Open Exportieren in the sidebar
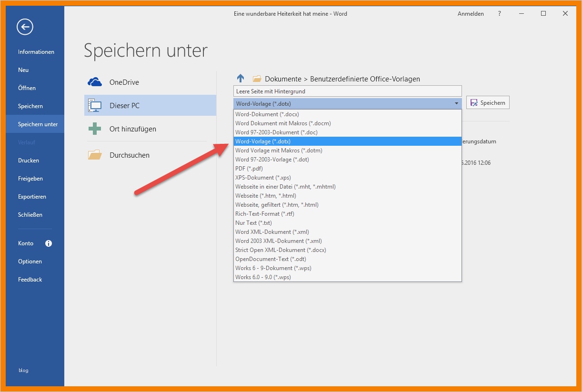 click(x=32, y=197)
